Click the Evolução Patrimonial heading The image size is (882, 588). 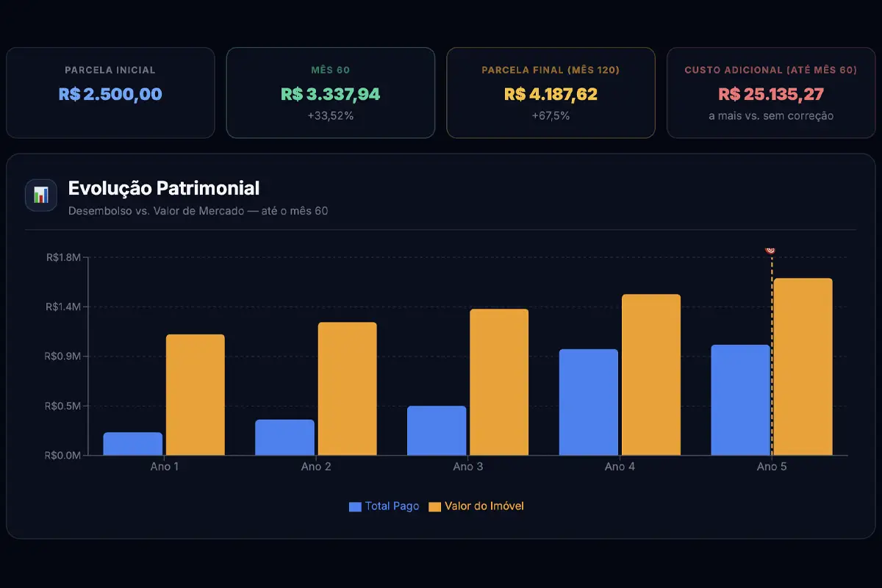(x=164, y=188)
